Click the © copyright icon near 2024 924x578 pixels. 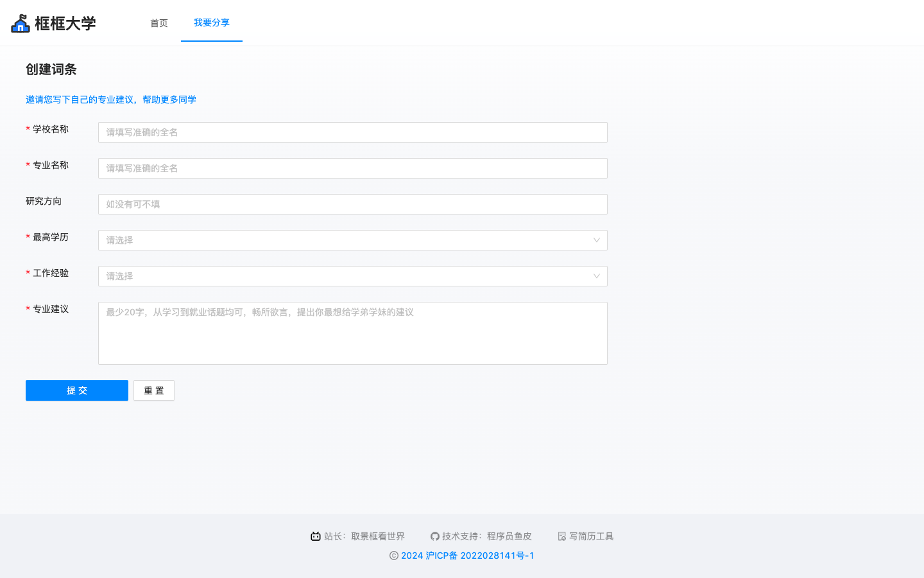(x=393, y=556)
